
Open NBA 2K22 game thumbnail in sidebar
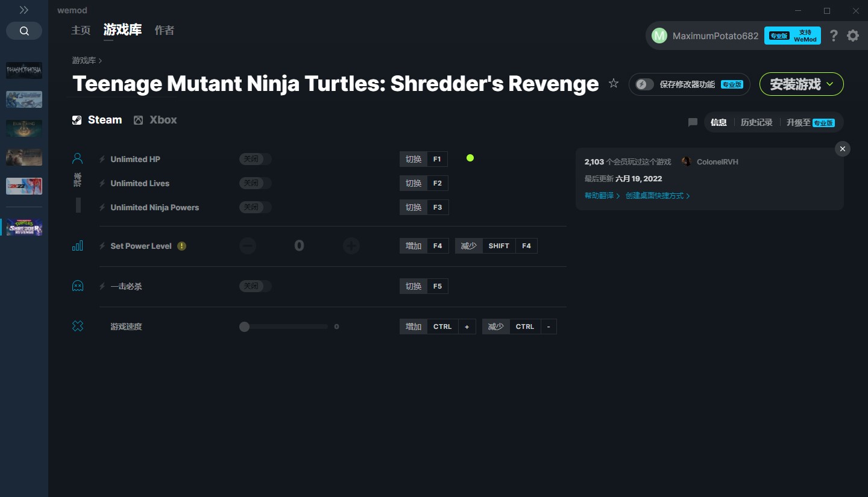point(24,186)
